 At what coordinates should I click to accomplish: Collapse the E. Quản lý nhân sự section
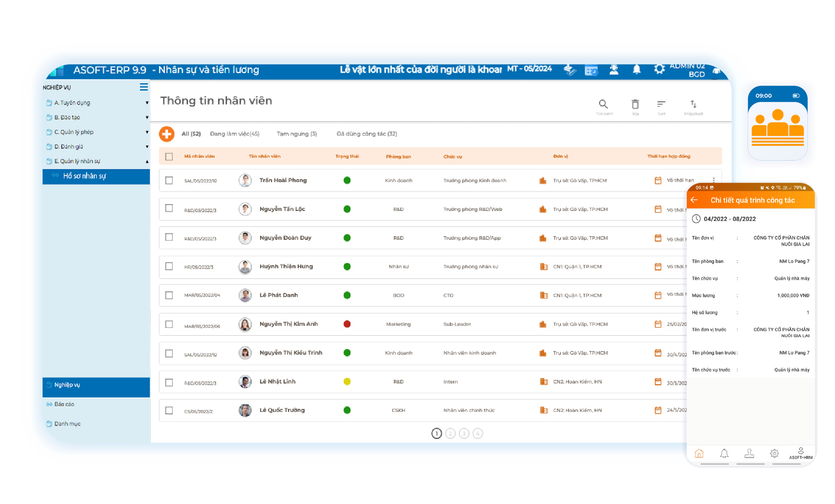pos(147,161)
